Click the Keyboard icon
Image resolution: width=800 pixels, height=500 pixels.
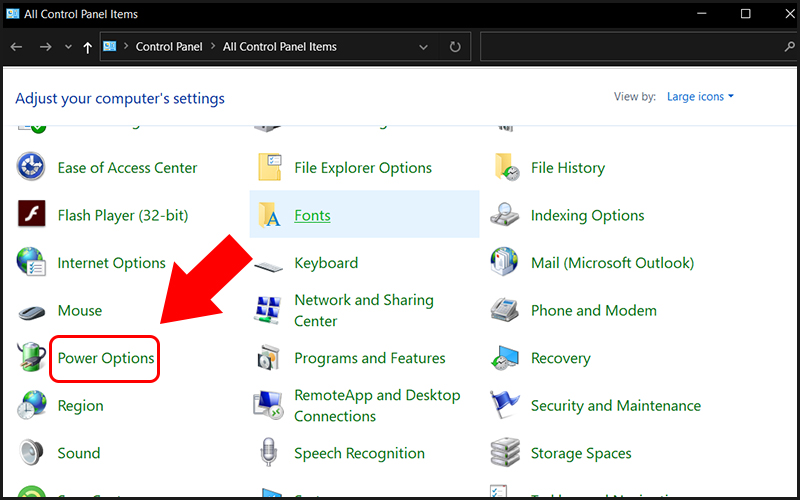point(268,266)
